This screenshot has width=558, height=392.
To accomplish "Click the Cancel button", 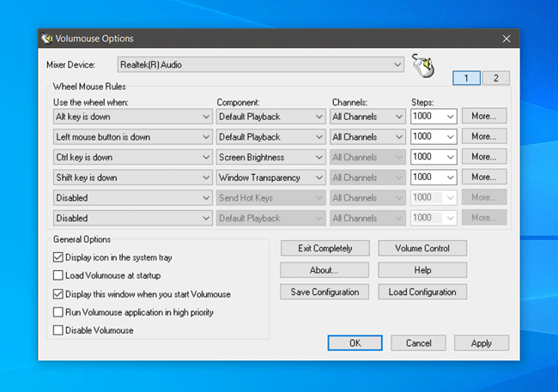I will click(419, 343).
